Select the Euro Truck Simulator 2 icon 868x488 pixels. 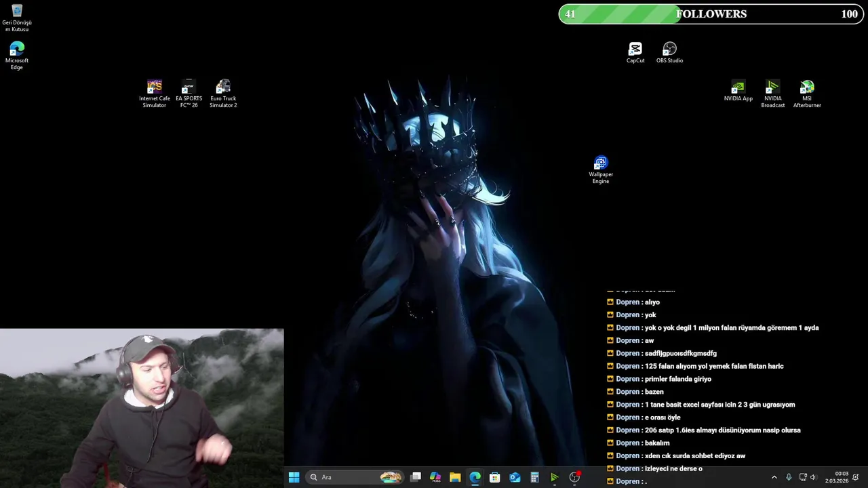(x=223, y=94)
